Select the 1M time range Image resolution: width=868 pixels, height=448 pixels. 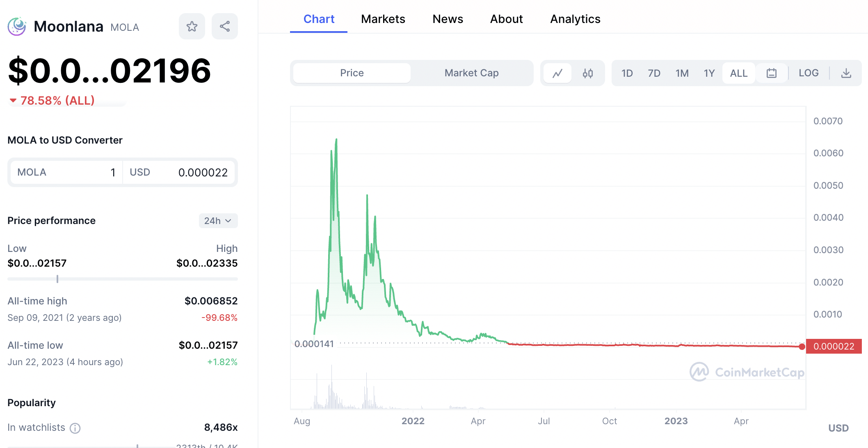coord(682,73)
